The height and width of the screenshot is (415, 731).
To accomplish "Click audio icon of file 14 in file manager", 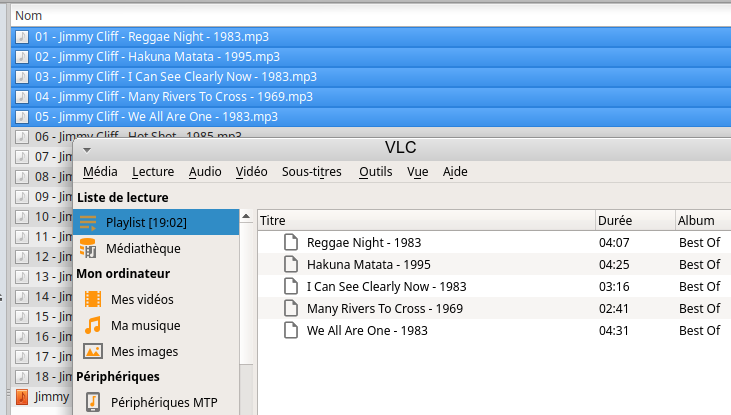I will coord(22,297).
